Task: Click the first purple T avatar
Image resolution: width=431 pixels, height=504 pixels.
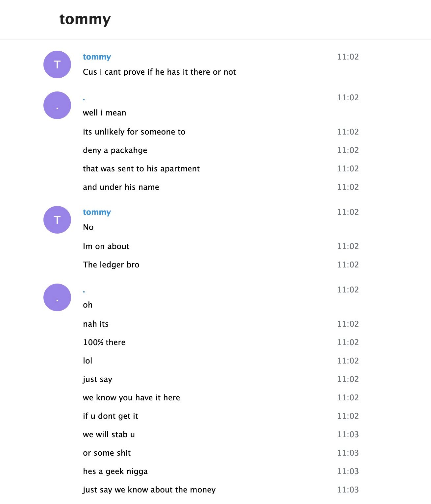Action: [57, 64]
